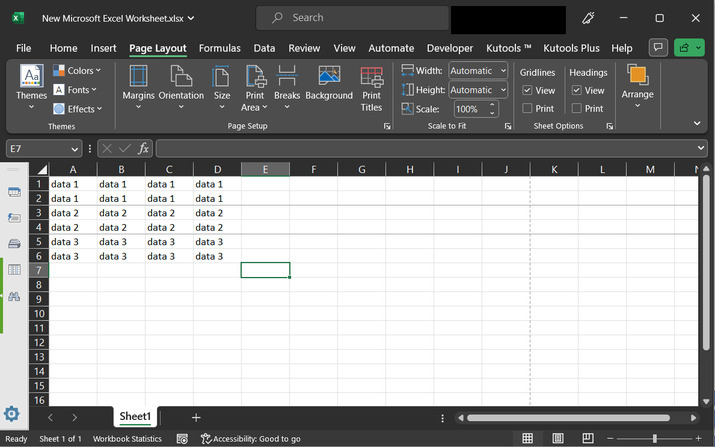Switch to the Formulas tab
This screenshot has height=447, width=715.
[219, 48]
